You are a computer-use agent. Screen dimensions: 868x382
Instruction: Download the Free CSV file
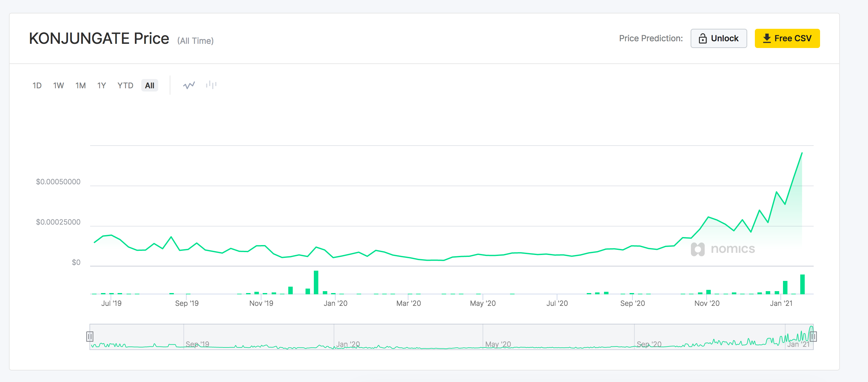point(787,38)
